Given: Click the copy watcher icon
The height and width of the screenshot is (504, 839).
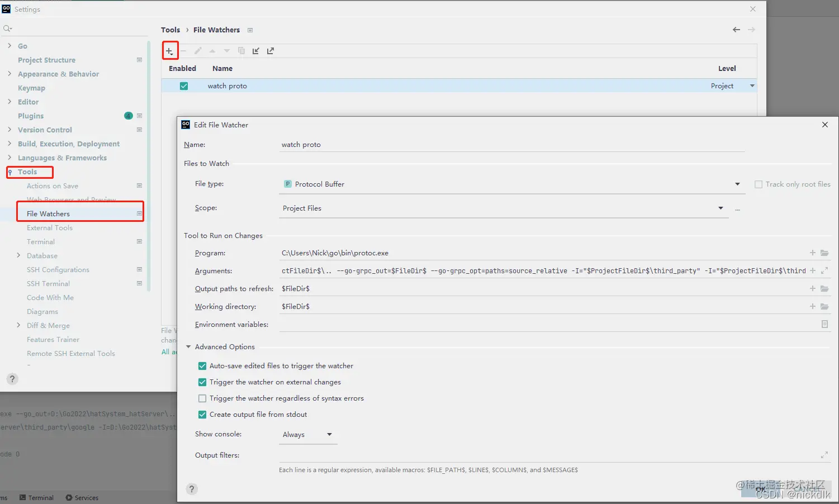Looking at the screenshot, I should (x=241, y=51).
